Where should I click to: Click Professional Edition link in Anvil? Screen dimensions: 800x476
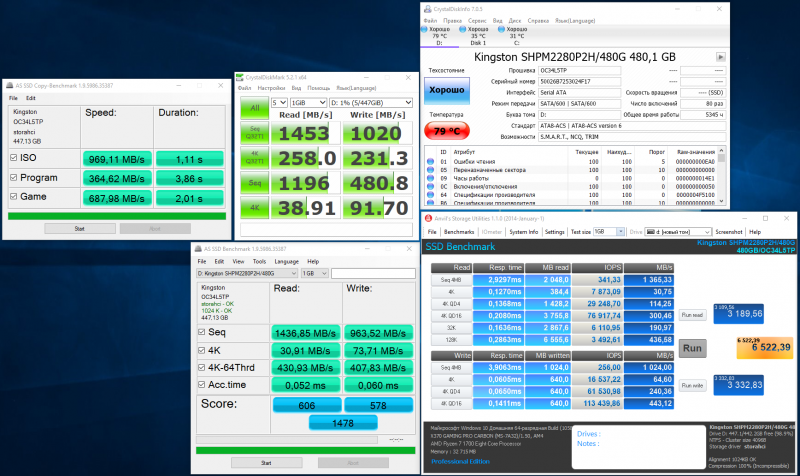460,461
